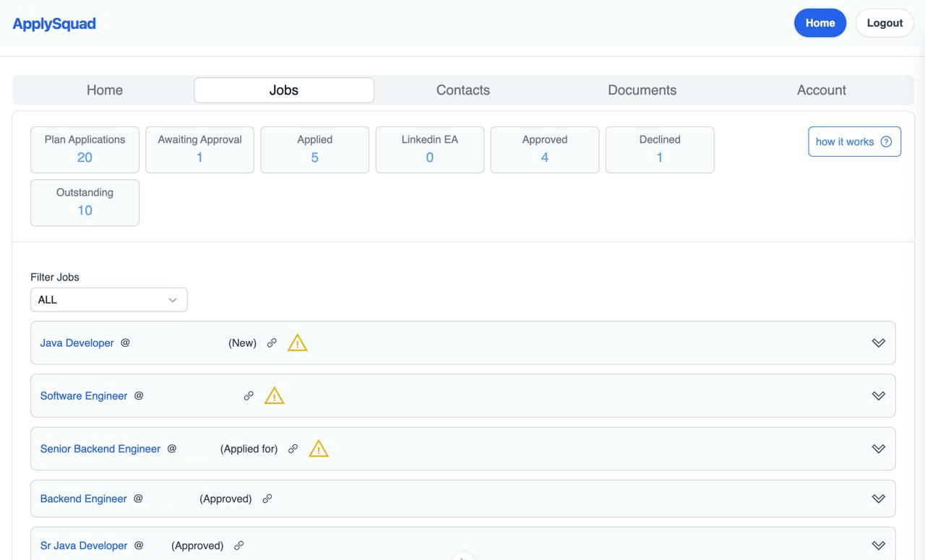The width and height of the screenshot is (925, 560).
Task: Click the link icon beside Sr Java Developer
Action: tap(239, 546)
